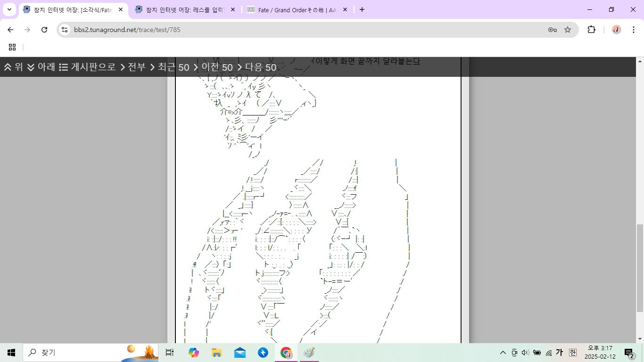Toggle Korean/English IME mode indicator
This screenshot has width=644, height=362.
559,352
